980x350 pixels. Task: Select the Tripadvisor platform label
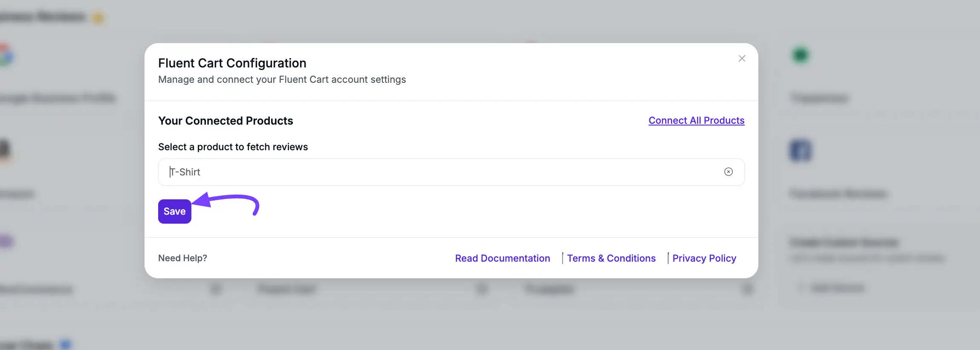(819, 98)
